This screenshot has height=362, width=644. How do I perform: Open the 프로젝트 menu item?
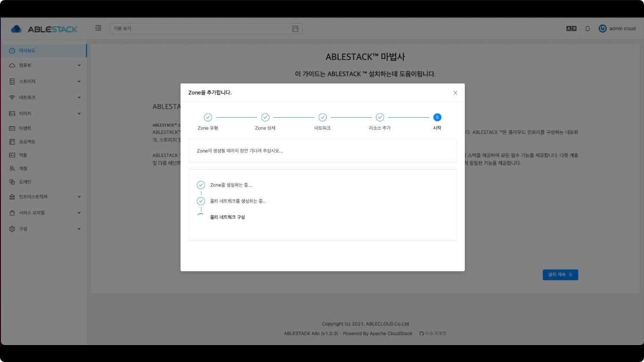coord(44,142)
